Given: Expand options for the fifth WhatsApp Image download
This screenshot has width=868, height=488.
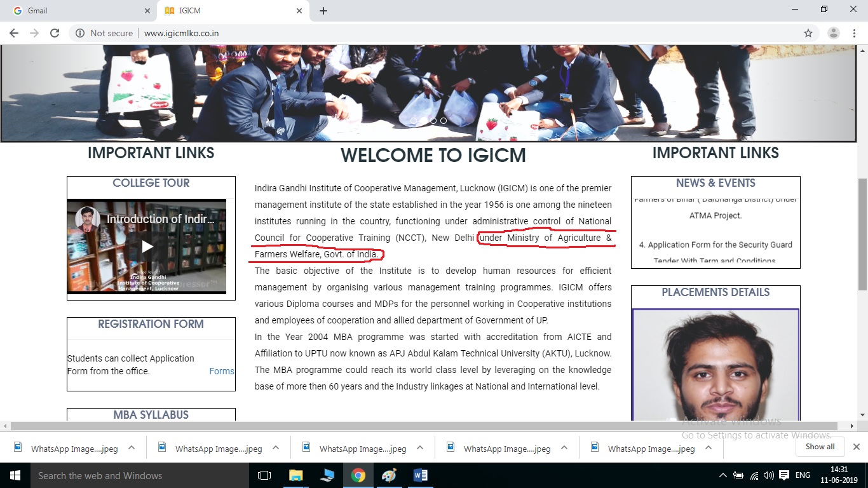Looking at the screenshot, I should 709,448.
